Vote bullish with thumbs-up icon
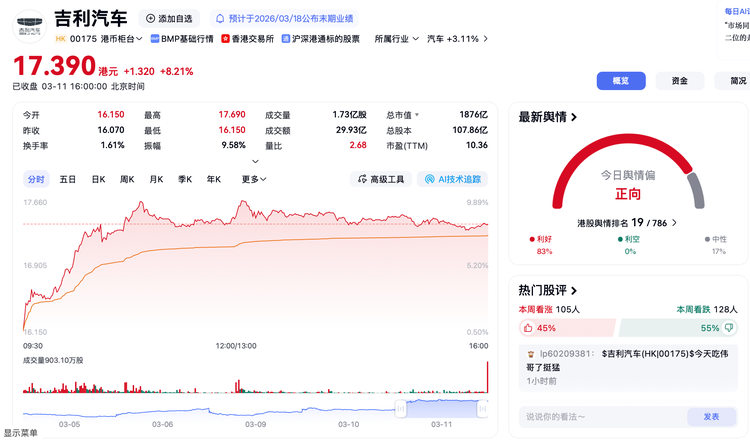 [527, 328]
